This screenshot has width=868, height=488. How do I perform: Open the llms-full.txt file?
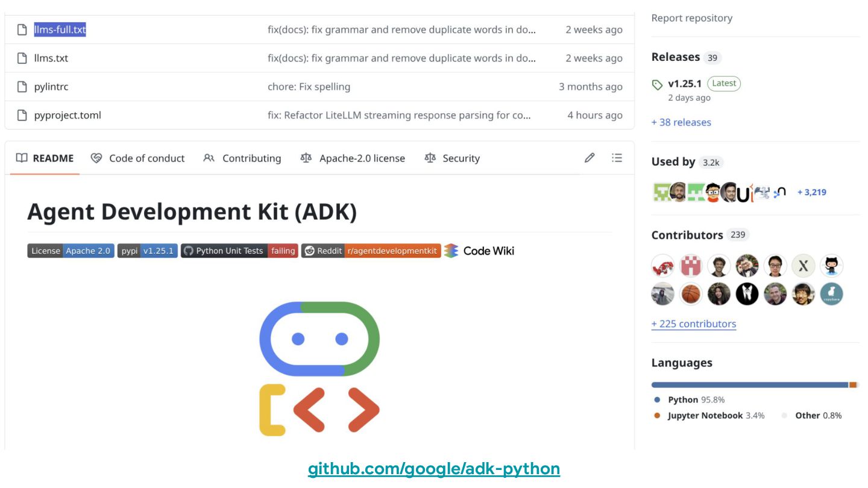tap(60, 30)
